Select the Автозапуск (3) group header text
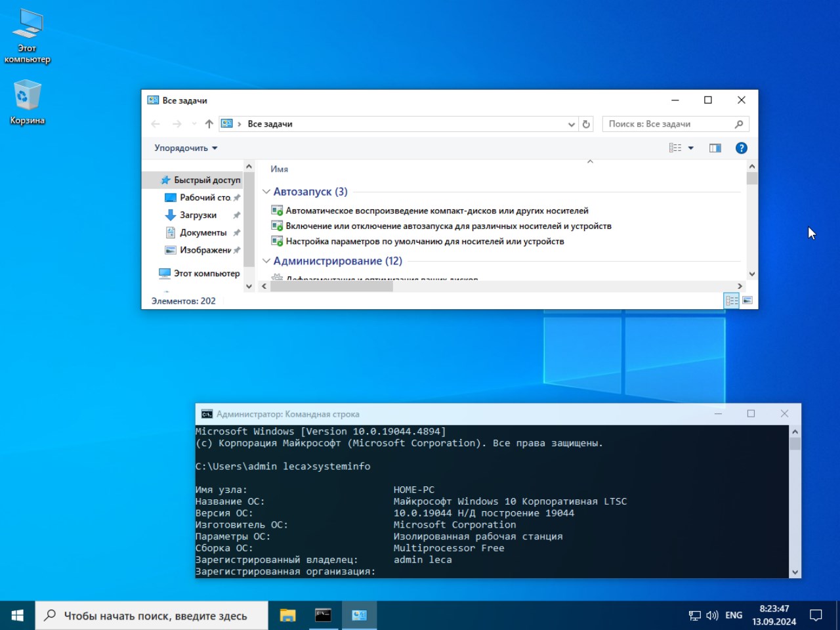 pos(310,192)
